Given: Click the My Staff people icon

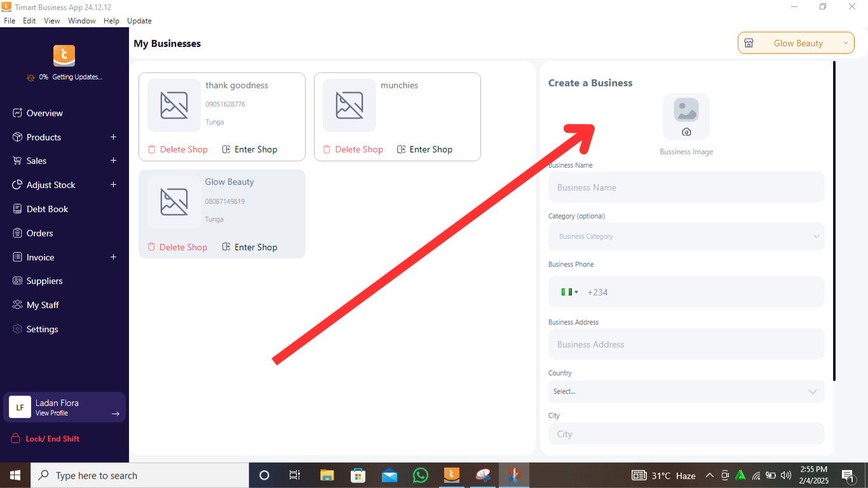Looking at the screenshot, I should [17, 305].
